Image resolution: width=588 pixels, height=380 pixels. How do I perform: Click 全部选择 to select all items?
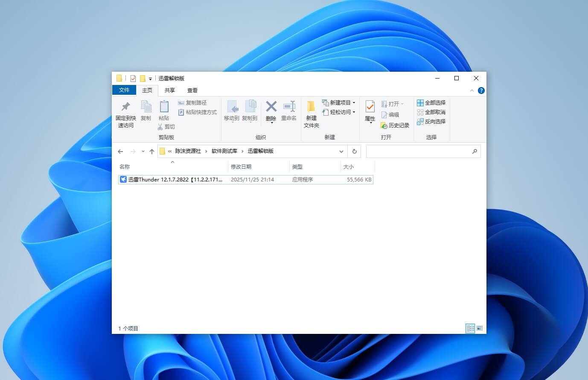[431, 103]
